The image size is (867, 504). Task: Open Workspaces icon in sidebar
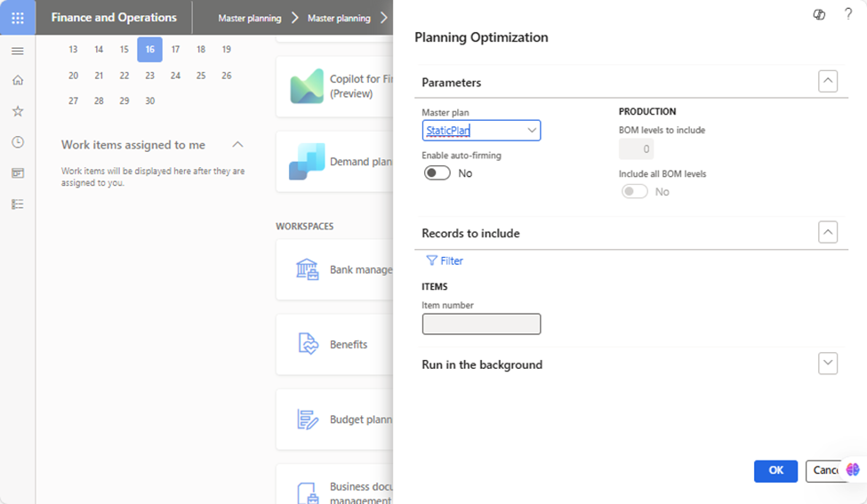18,173
